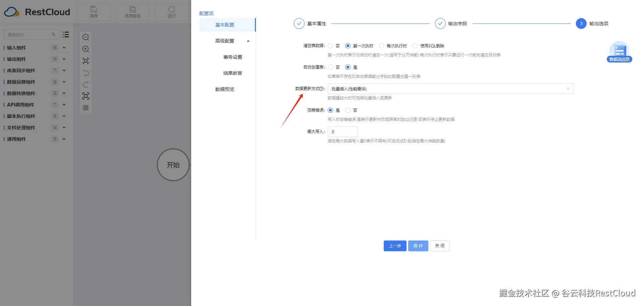Click the 运行 run toolbar icon
The height and width of the screenshot is (306, 644).
171,9
